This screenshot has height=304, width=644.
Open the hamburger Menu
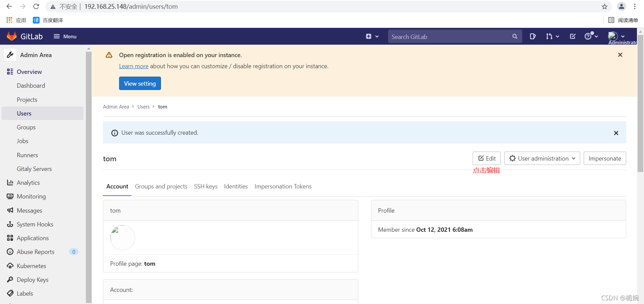(x=65, y=36)
